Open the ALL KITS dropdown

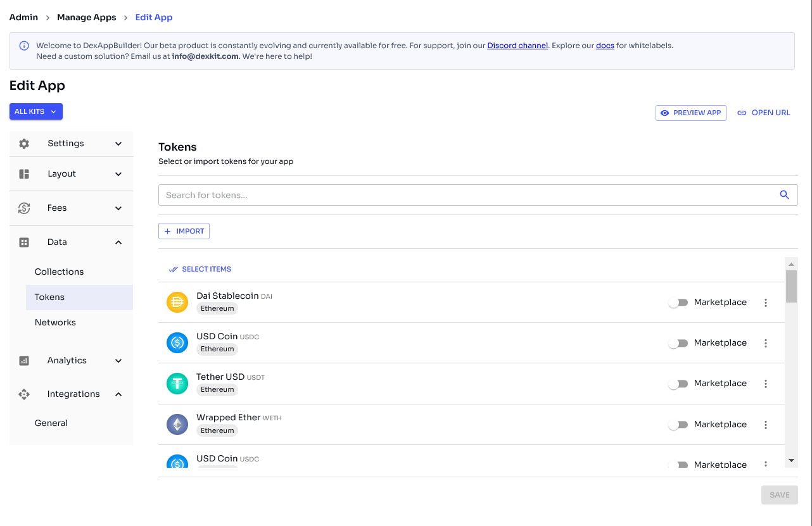(x=36, y=111)
